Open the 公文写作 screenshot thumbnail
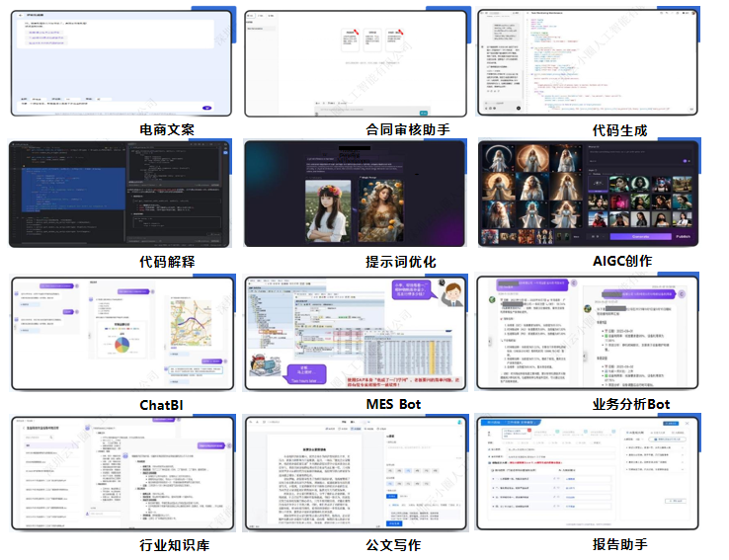This screenshot has width=729, height=560. click(x=356, y=472)
